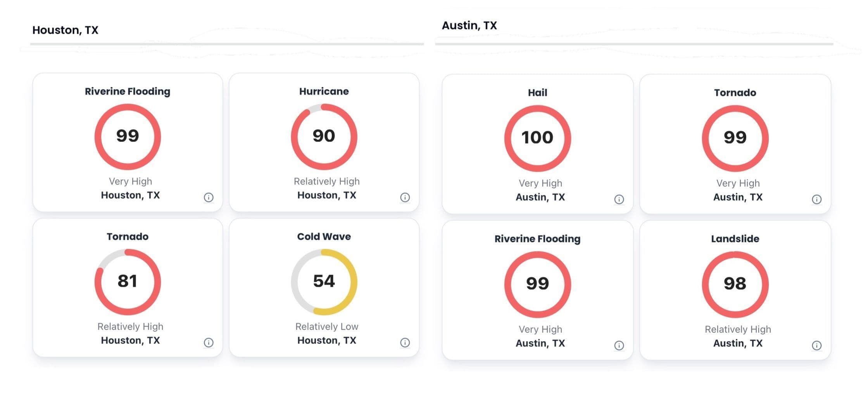
Task: Select the Hurricane card title
Action: click(x=324, y=91)
